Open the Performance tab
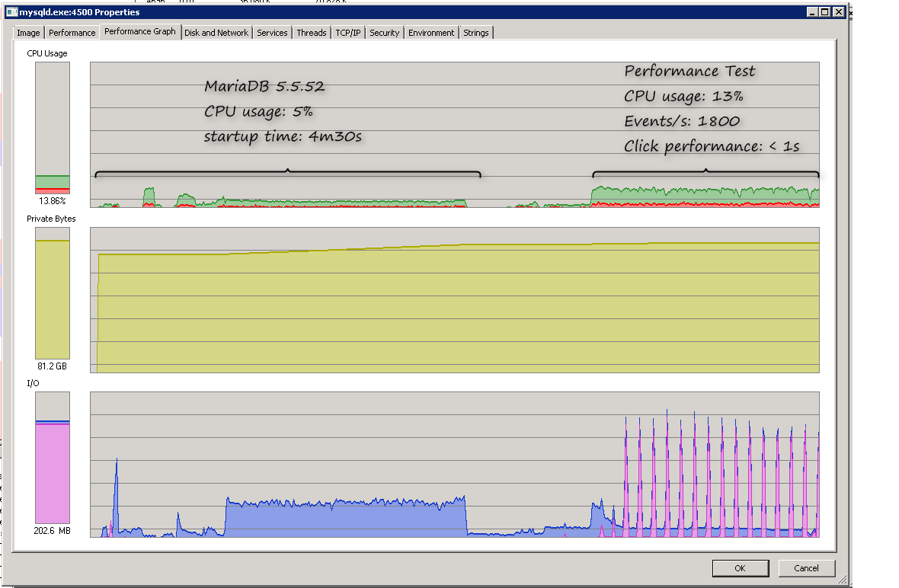This screenshot has height=588, width=899. point(72,33)
